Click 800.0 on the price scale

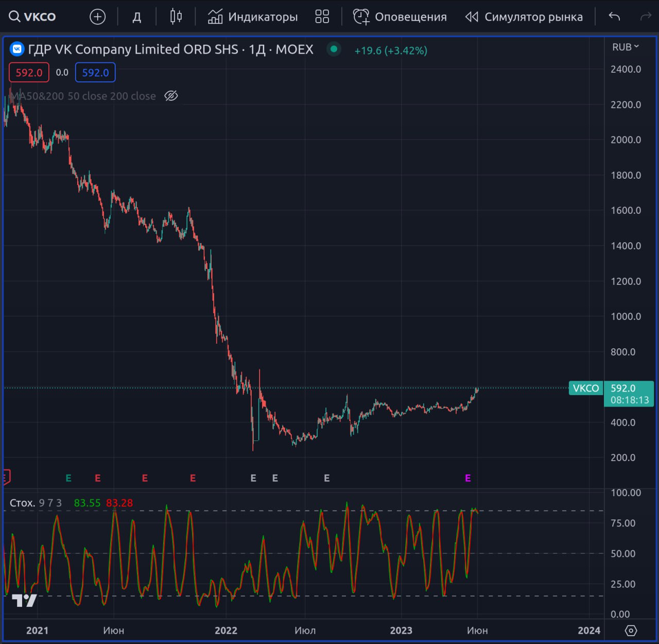(x=623, y=352)
